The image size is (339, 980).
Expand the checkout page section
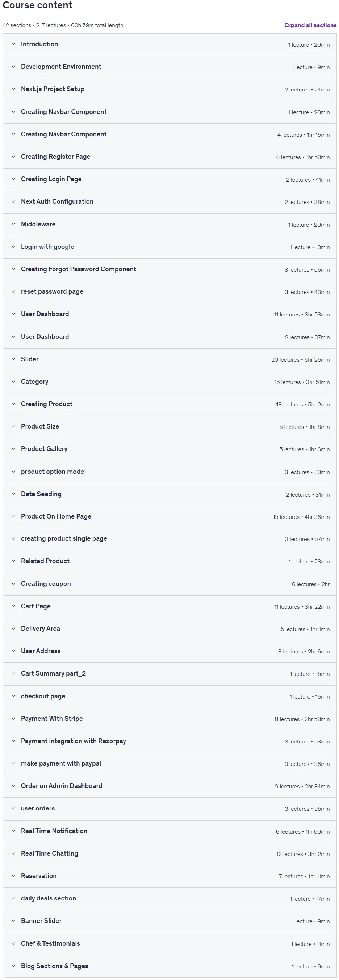click(x=169, y=696)
